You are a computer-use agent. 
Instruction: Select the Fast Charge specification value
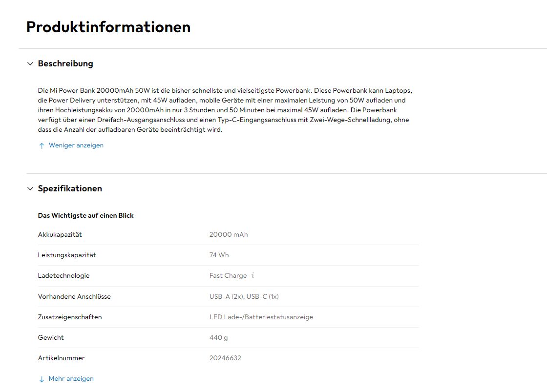point(228,275)
